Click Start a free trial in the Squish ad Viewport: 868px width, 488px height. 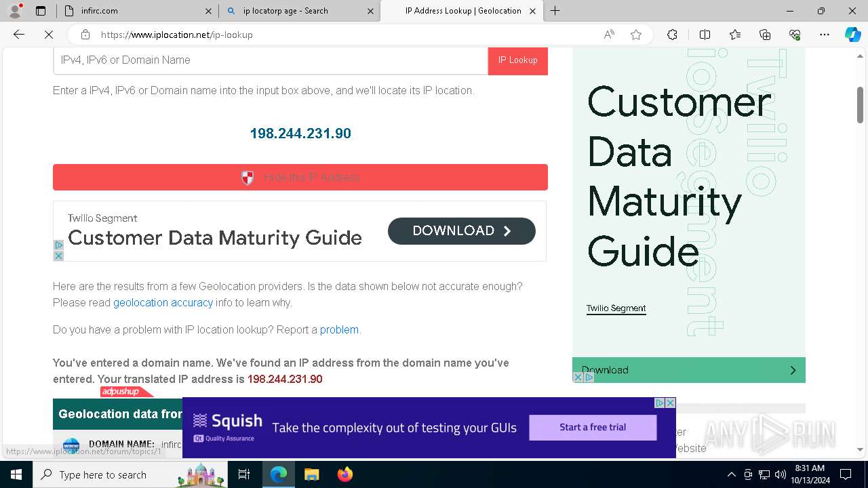click(x=593, y=428)
